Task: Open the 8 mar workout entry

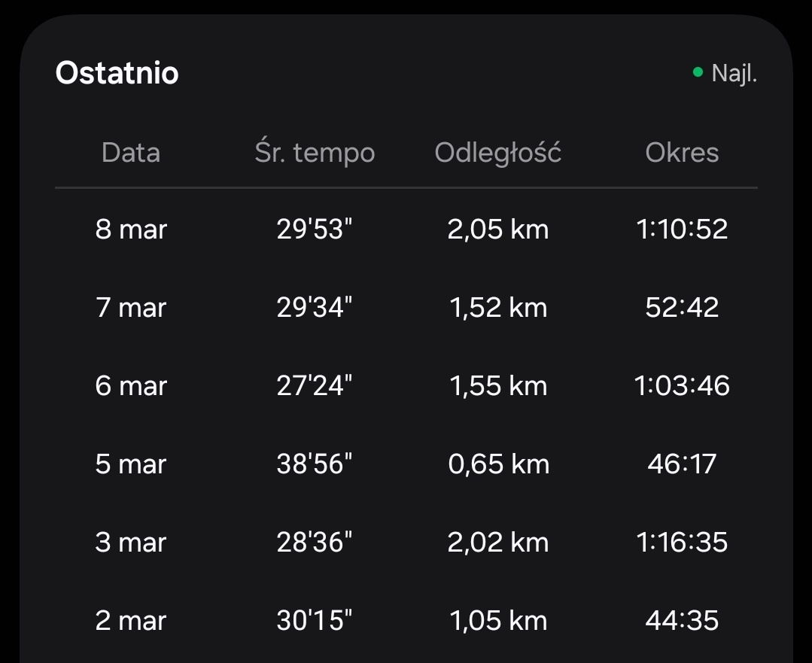Action: tap(131, 229)
